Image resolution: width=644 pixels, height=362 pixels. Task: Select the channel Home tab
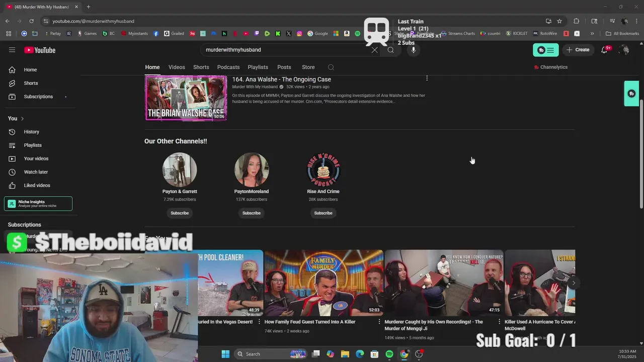tap(152, 67)
